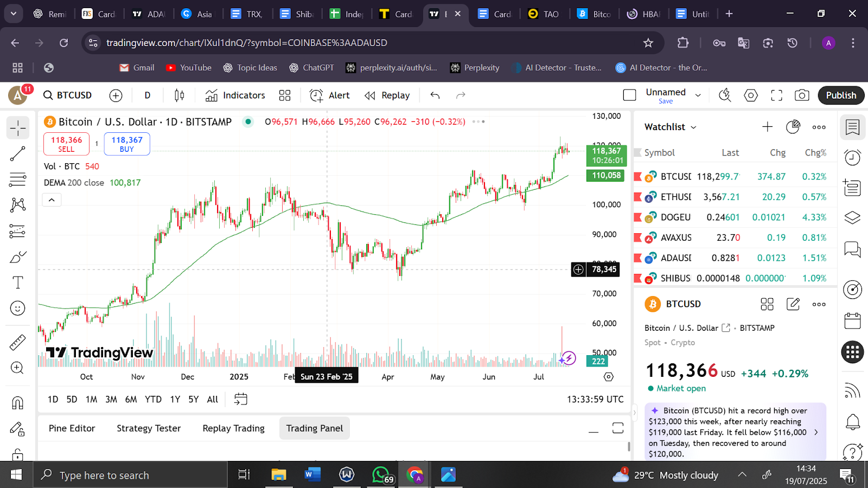Add a note for BTCUSD
The width and height of the screenshot is (868, 488).
[793, 304]
